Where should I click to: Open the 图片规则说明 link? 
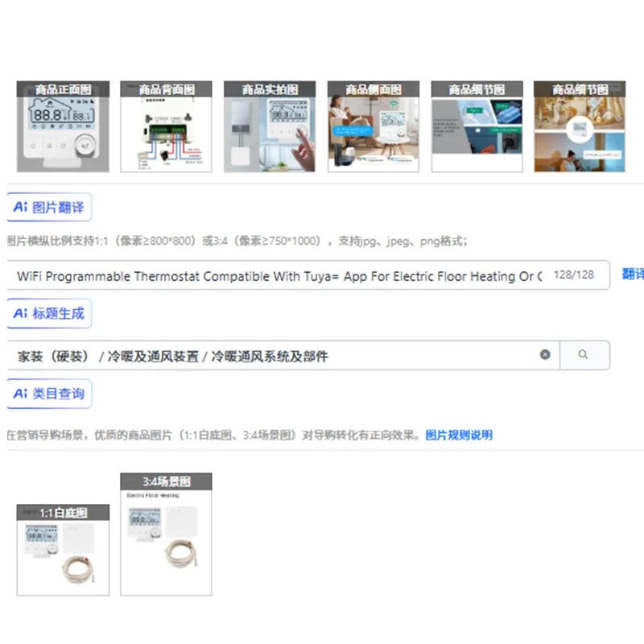[459, 435]
